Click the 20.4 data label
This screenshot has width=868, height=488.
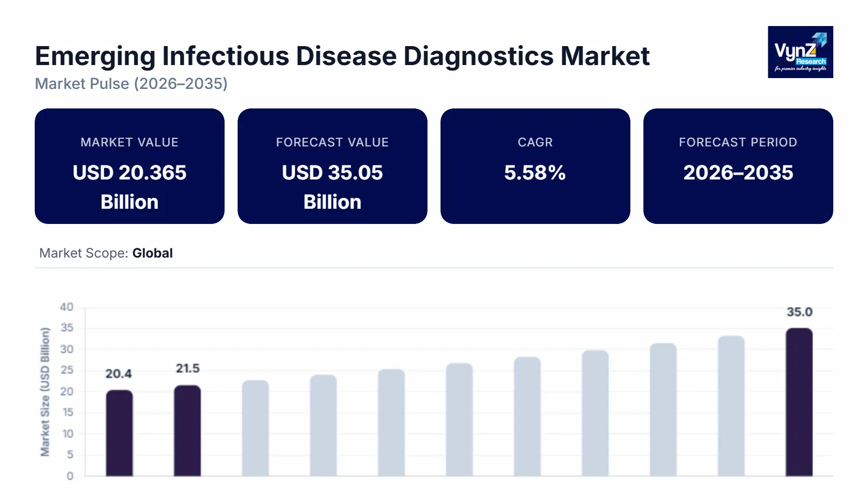118,374
